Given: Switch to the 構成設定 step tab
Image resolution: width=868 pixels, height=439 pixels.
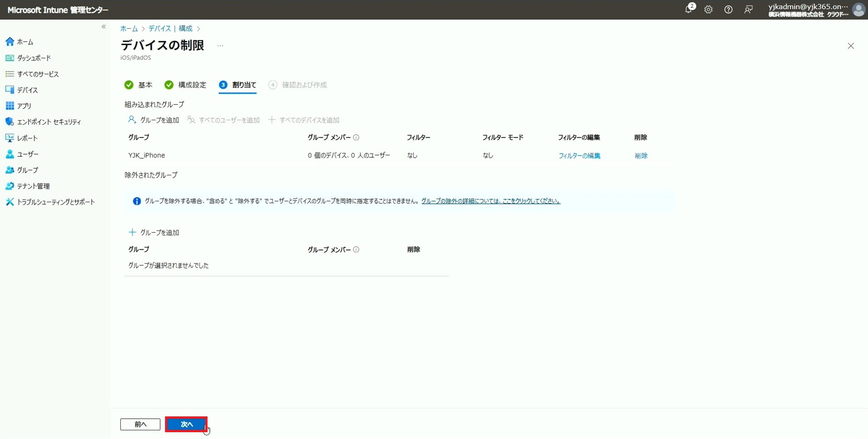Looking at the screenshot, I should pos(192,85).
